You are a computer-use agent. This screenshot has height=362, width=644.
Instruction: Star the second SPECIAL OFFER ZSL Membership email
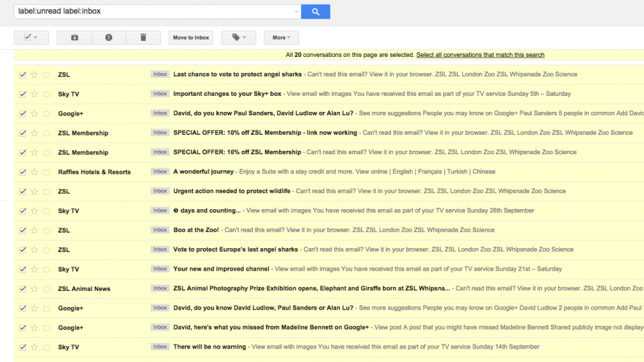click(34, 152)
